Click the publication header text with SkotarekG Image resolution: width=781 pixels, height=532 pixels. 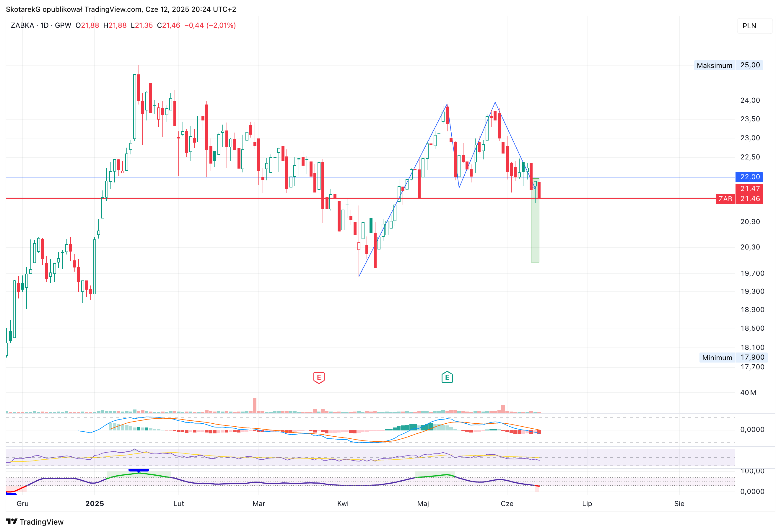121,9
